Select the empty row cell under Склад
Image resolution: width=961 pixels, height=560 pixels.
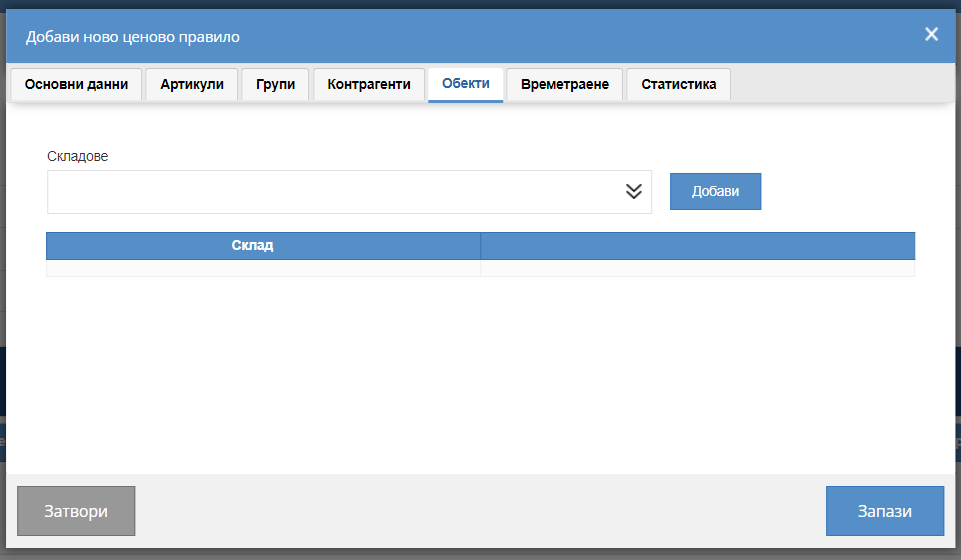point(264,268)
